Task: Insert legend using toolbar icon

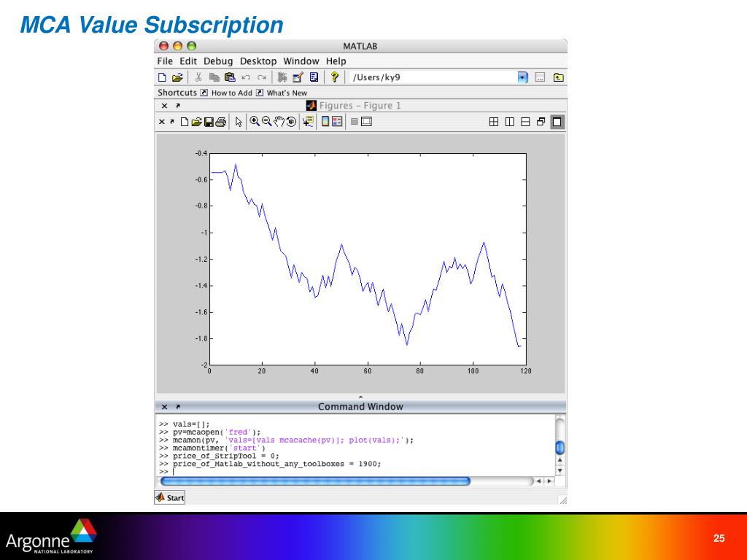Action: tap(337, 122)
